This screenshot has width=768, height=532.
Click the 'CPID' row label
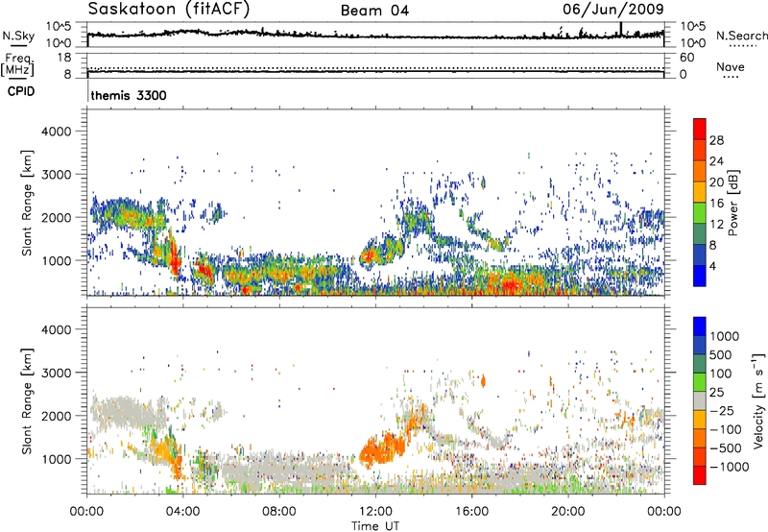pos(21,91)
